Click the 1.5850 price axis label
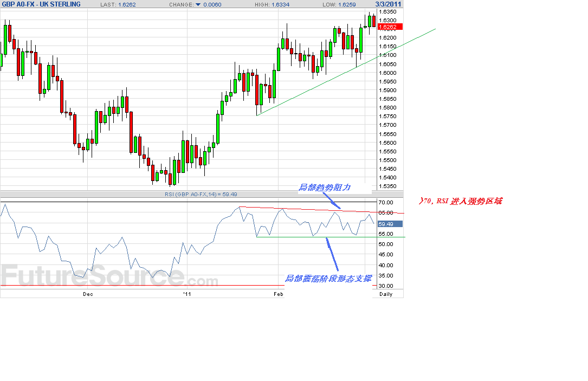The height and width of the screenshot is (381, 588). tap(387, 99)
